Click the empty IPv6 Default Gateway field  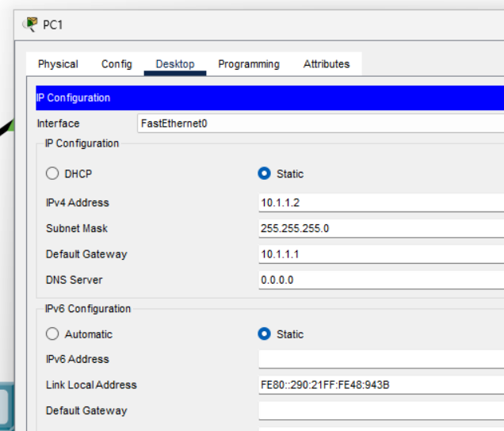[380, 410]
